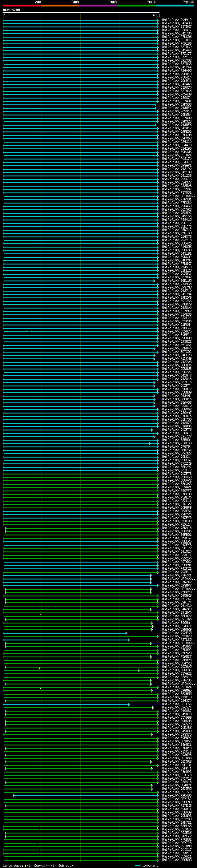Select hit label UniRef100_B9T729

tap(176, 792)
